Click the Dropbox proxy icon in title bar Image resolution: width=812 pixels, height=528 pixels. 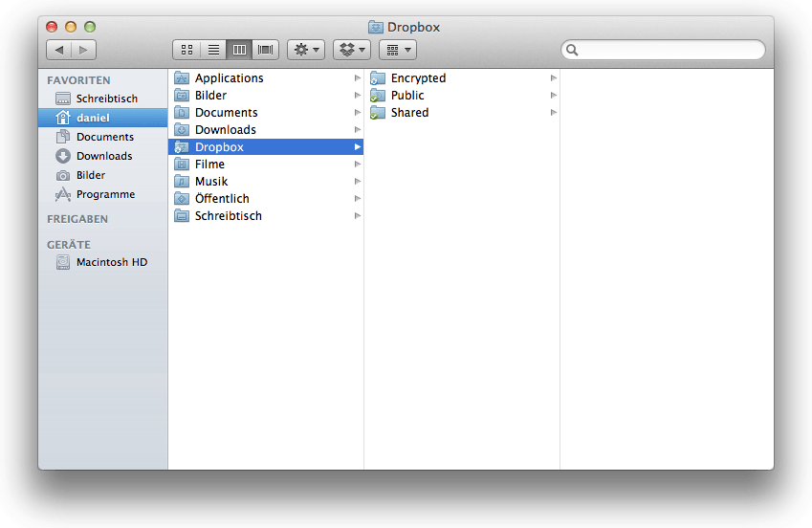376,27
